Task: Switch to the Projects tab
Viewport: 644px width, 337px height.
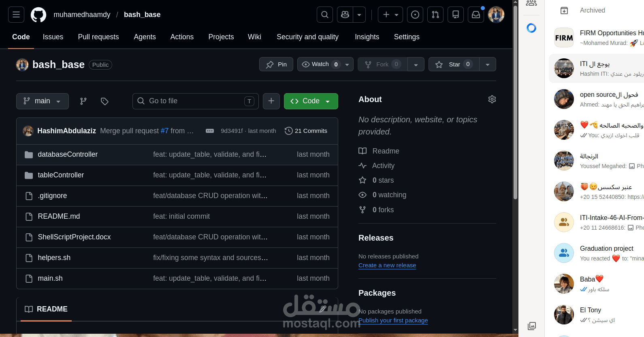Action: (221, 37)
